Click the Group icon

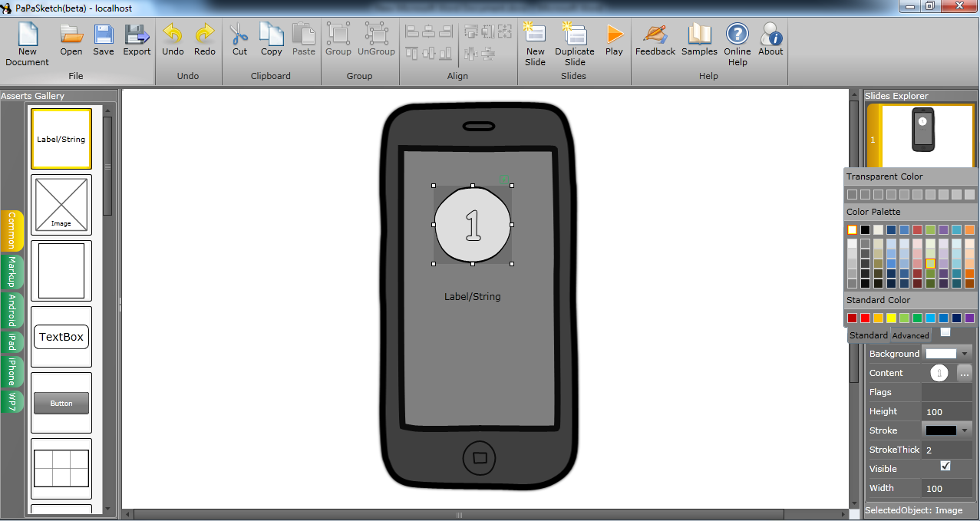[x=338, y=40]
